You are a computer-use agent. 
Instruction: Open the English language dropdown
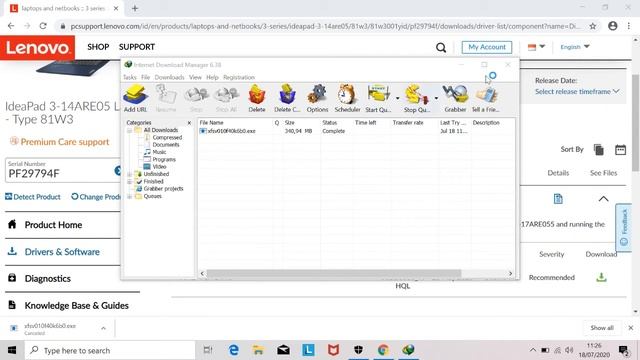click(575, 47)
